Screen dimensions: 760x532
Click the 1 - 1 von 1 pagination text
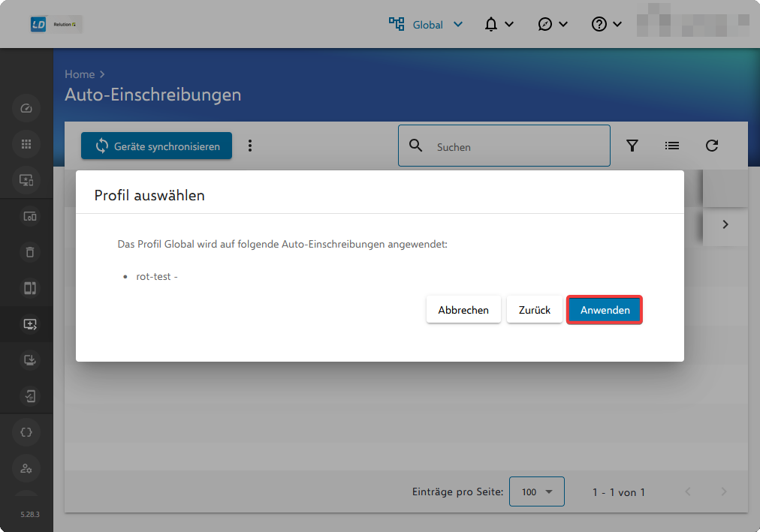(619, 491)
